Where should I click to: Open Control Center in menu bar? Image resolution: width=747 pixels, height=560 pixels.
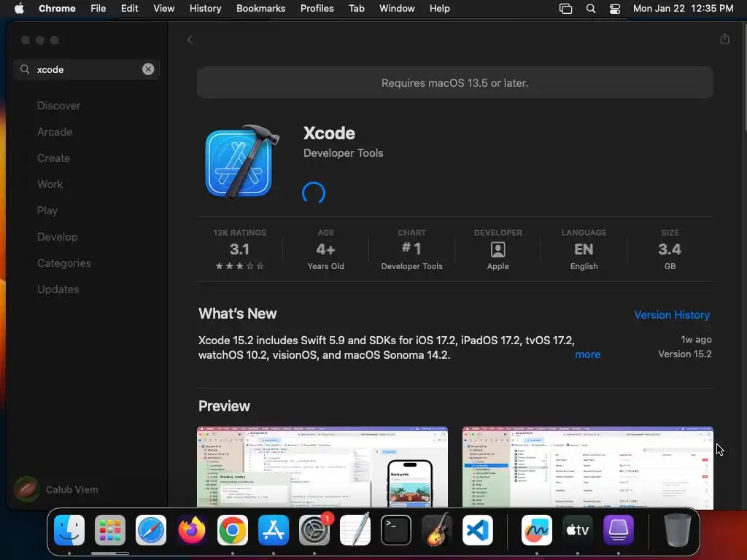tap(614, 9)
